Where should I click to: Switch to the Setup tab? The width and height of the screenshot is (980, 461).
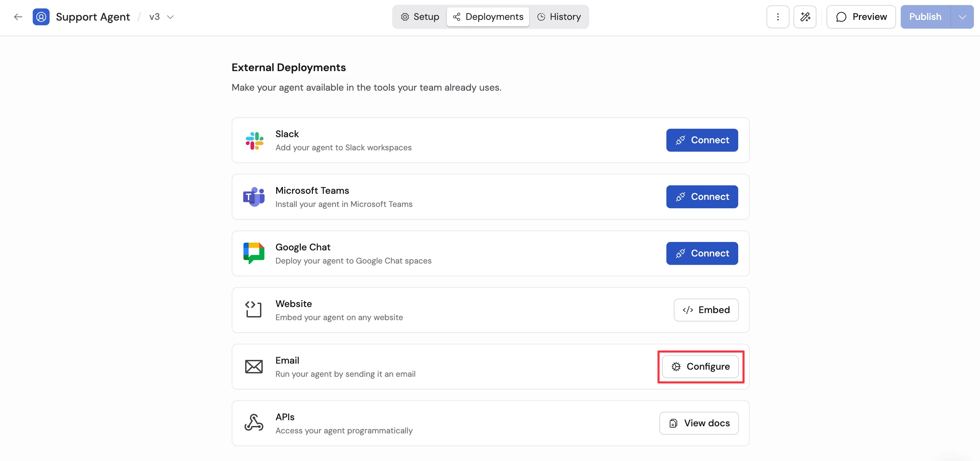pyautogui.click(x=420, y=17)
